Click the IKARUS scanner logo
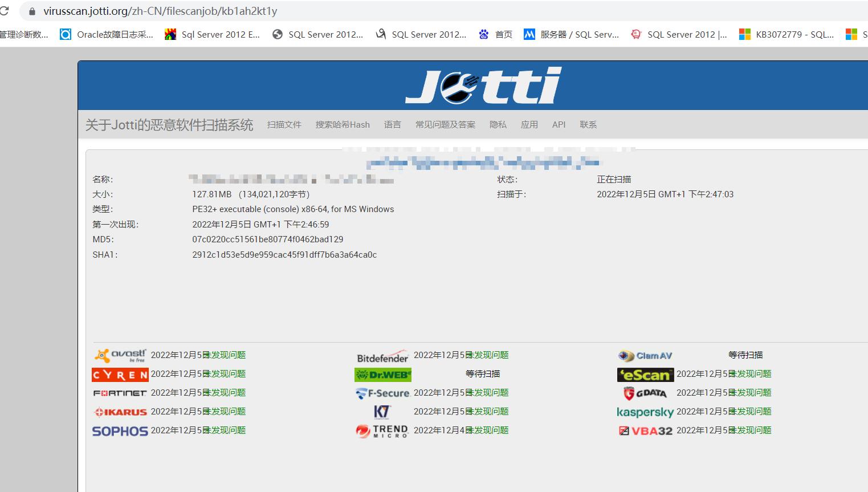The width and height of the screenshot is (868, 492). [120, 412]
